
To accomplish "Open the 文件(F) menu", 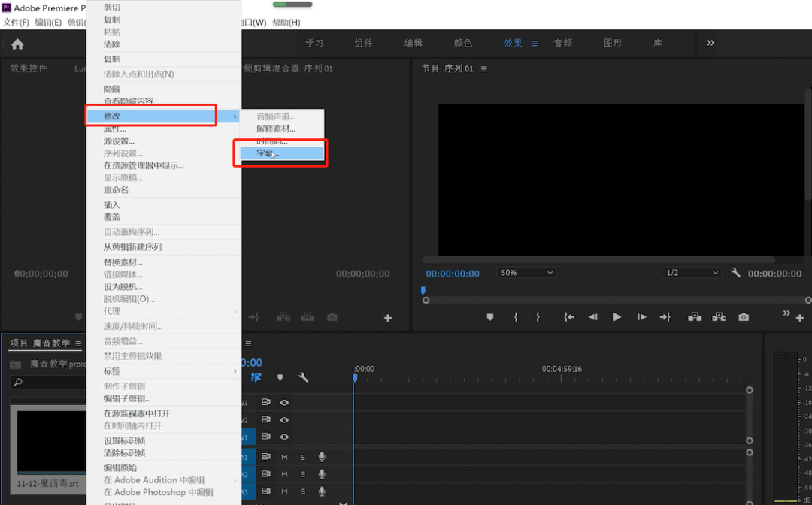I will [16, 23].
